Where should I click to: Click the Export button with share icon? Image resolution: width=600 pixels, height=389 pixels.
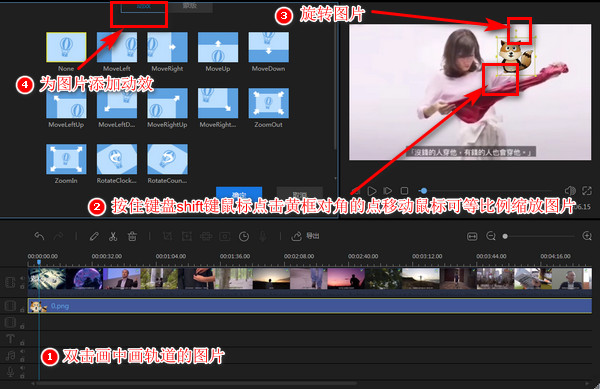(305, 236)
